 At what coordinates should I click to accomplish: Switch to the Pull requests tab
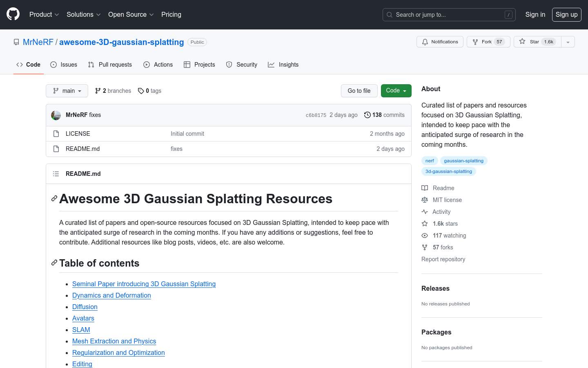click(109, 64)
